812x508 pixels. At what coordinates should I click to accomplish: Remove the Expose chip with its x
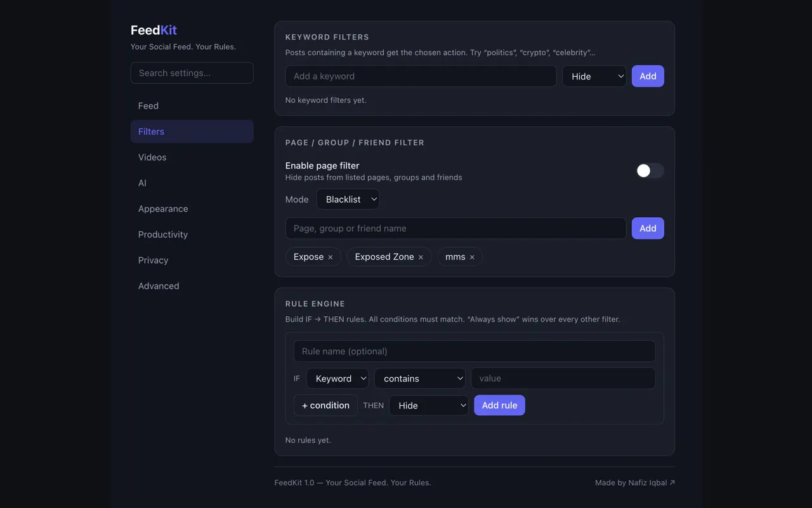coord(330,257)
